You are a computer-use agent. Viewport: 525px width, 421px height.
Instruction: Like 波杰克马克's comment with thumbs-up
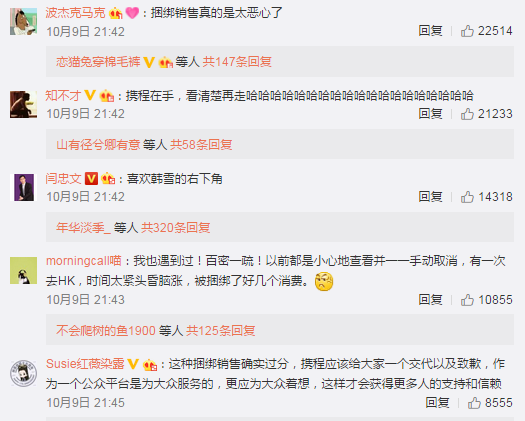tap(467, 31)
